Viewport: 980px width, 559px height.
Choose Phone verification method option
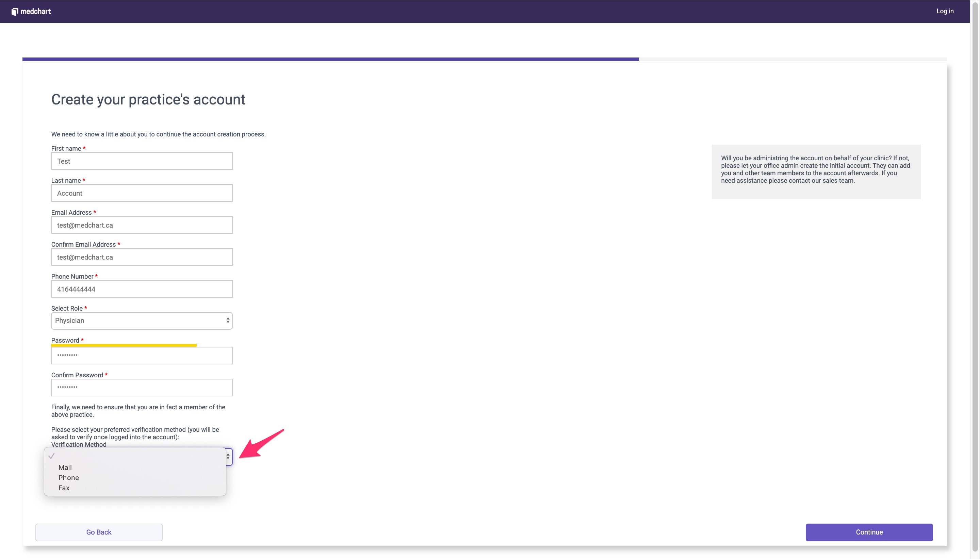(68, 478)
